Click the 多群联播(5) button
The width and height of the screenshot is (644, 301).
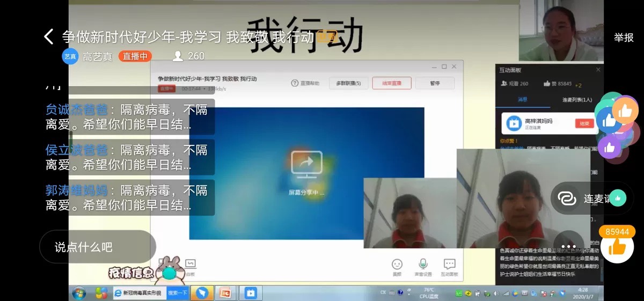pos(348,83)
